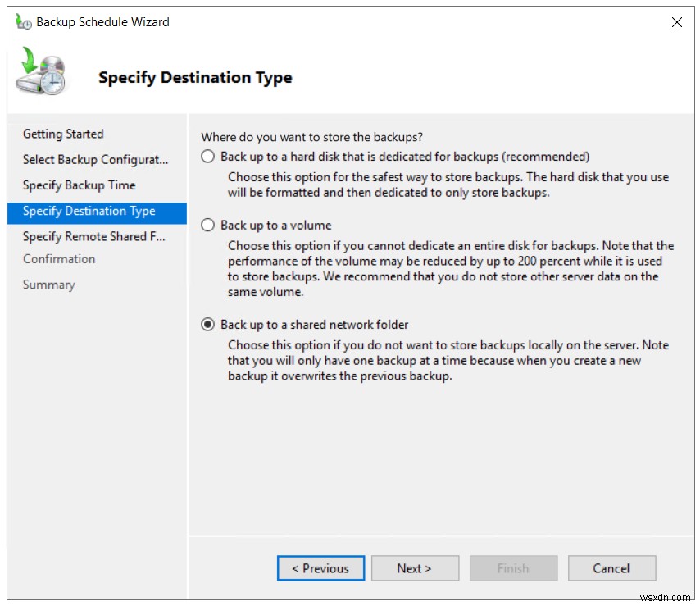Screen dimensions: 700x606
Task: Select 'Back up to a hard disk dedicated for backups'
Action: 207,156
